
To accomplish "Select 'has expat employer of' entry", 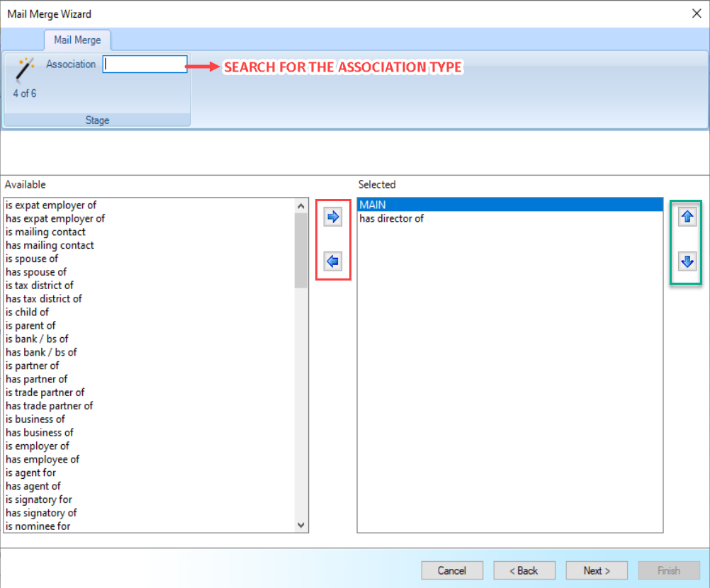I will click(150, 218).
